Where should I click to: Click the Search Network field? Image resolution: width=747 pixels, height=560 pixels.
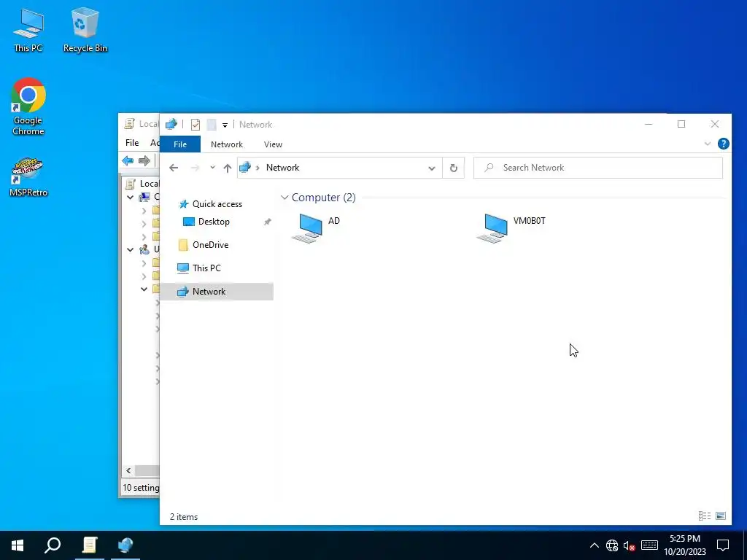[598, 168]
